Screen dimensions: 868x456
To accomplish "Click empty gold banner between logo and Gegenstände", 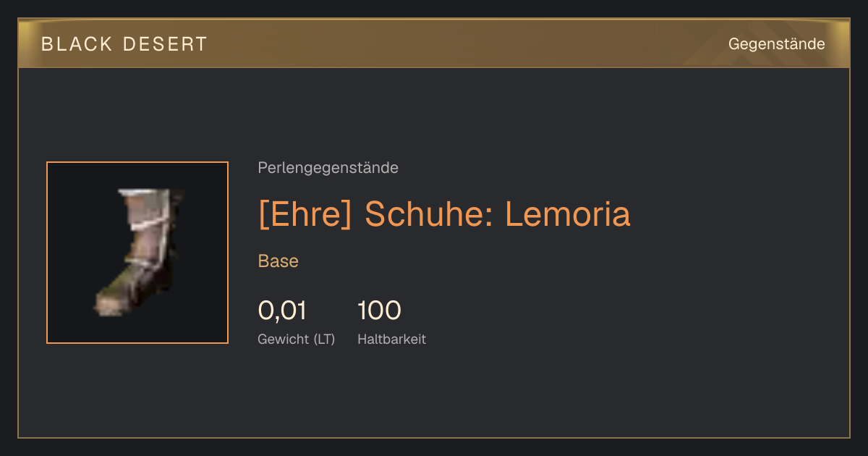I will coord(463,44).
